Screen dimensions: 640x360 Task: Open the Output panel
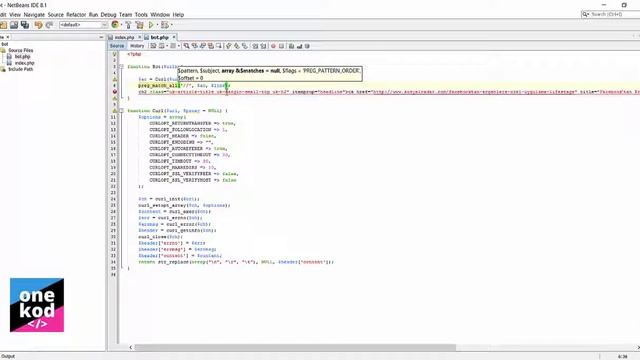tap(8, 356)
